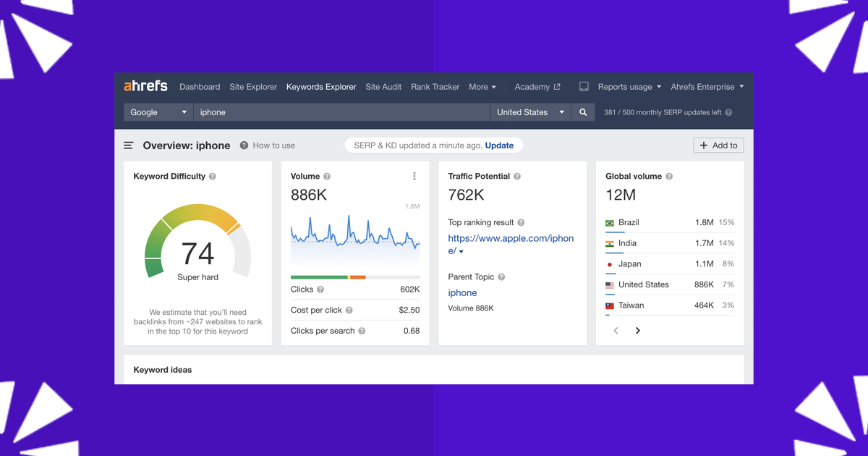Expand the More menu
This screenshot has height=456, width=868.
coord(482,87)
